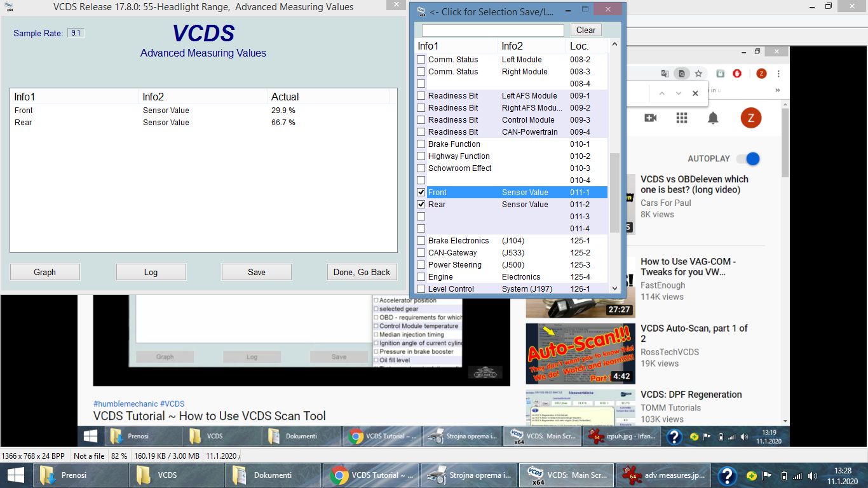Check Readiness Bit CAN-Powertrain 009-4 checkbox
Image resolution: width=868 pixels, height=488 pixels.
pos(421,132)
